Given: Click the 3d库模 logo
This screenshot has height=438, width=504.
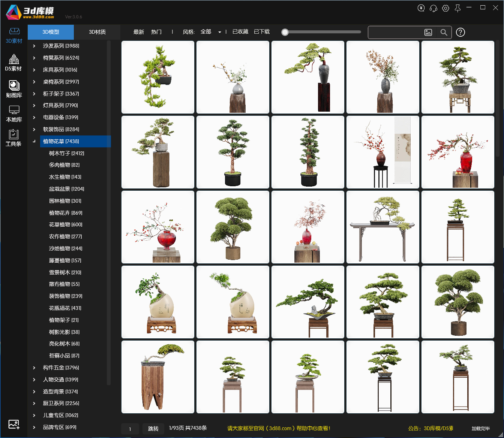Looking at the screenshot, I should pos(30,12).
